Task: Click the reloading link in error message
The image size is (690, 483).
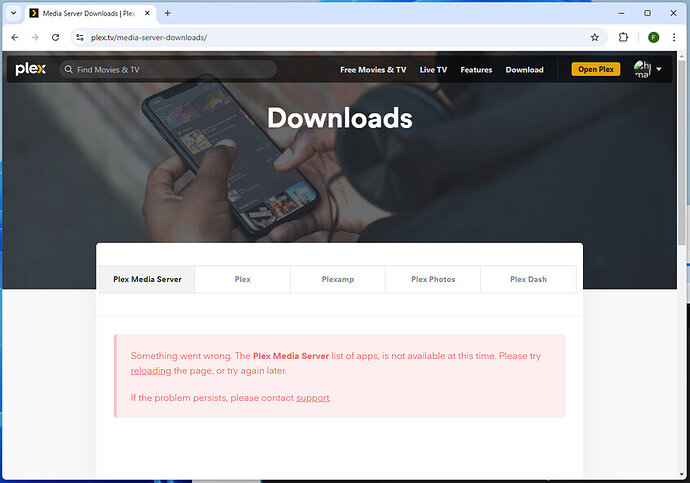Action: (151, 371)
